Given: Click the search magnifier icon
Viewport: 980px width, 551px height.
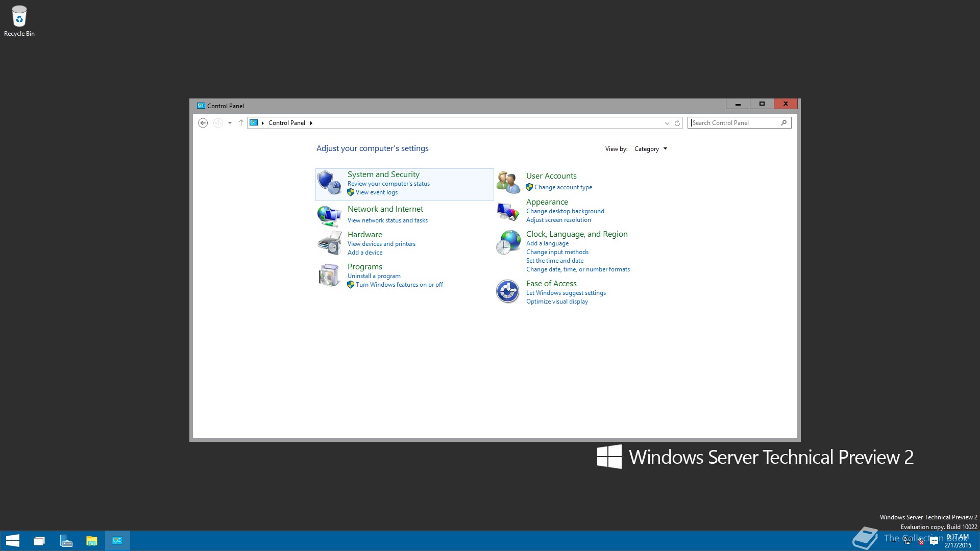Looking at the screenshot, I should (x=783, y=123).
